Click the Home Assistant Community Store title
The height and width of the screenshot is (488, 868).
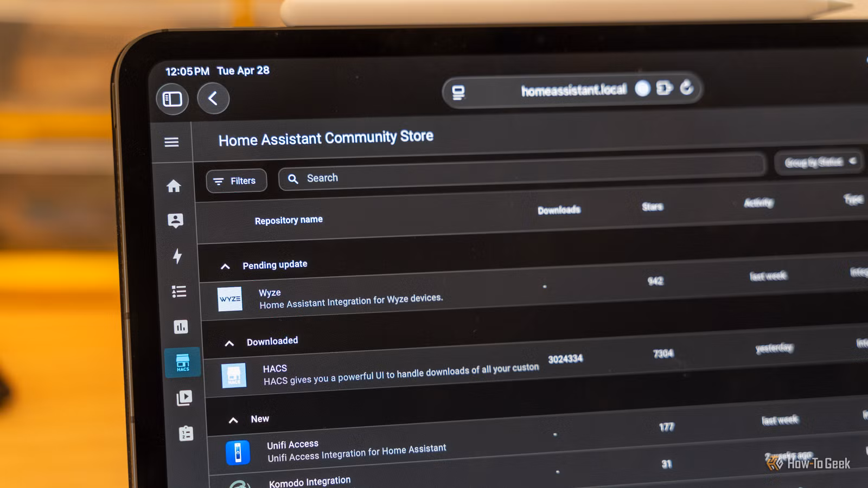coord(325,138)
